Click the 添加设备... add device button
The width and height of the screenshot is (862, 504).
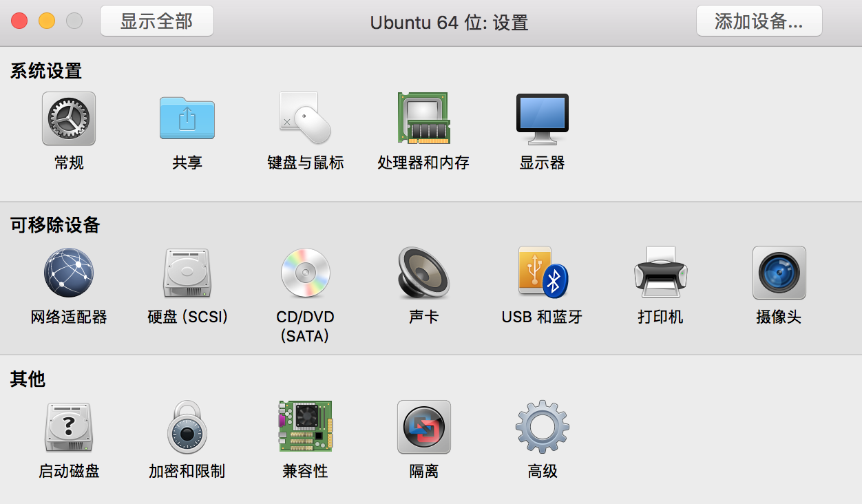click(x=759, y=21)
